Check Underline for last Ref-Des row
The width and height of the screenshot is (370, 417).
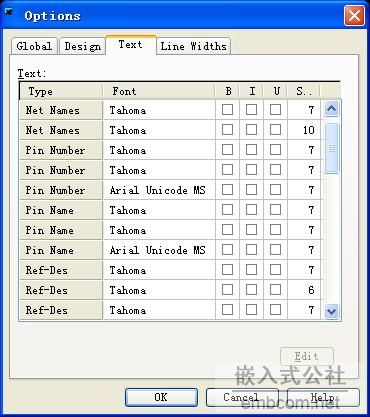click(275, 310)
